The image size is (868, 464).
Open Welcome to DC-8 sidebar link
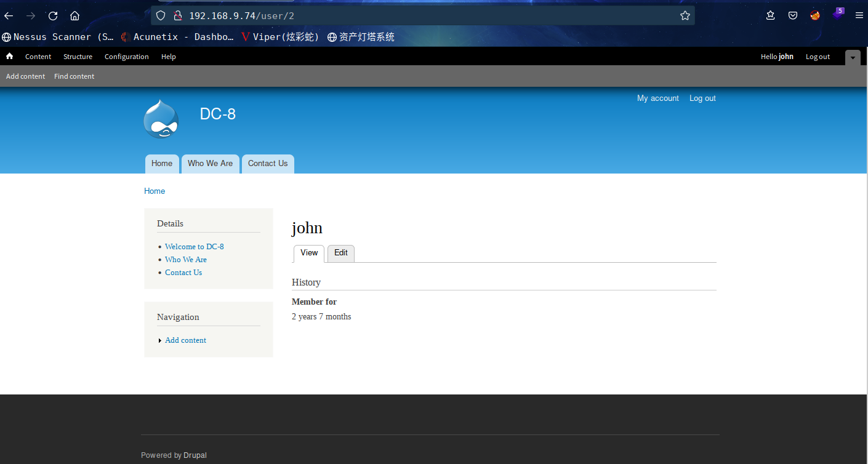point(195,247)
